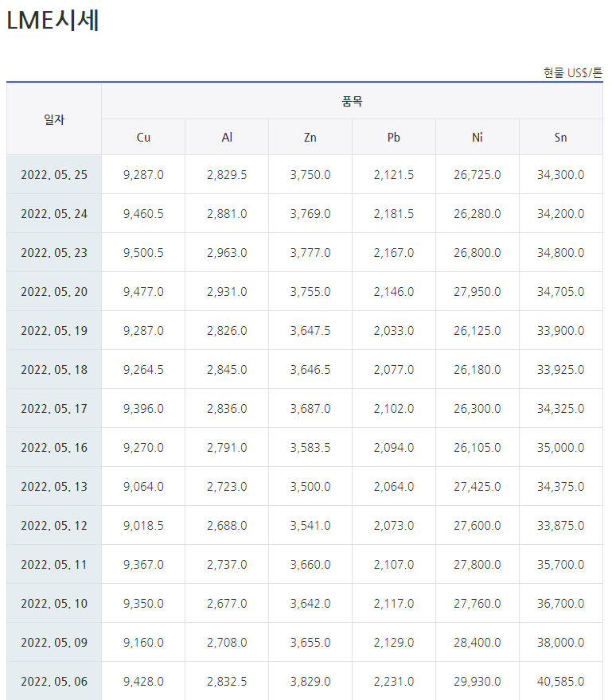Click Sn price 38,000.0

[561, 643]
